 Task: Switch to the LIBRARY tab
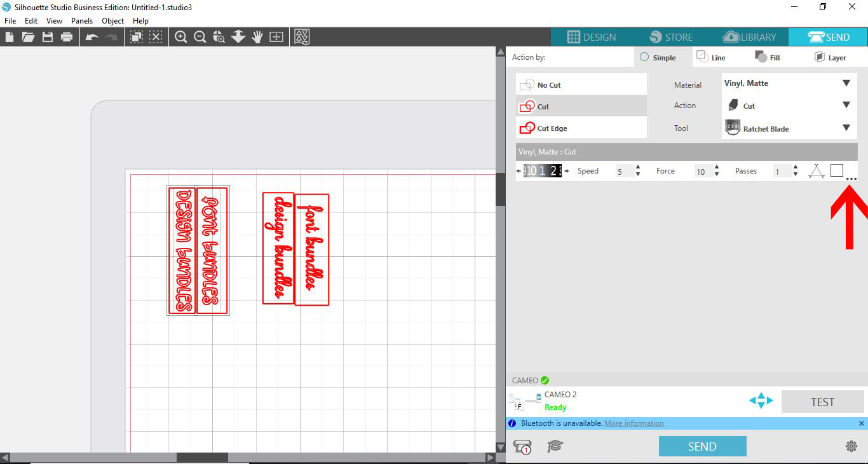(749, 37)
